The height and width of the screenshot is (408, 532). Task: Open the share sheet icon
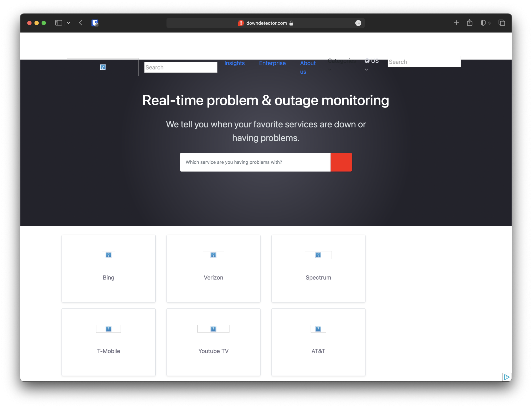469,23
